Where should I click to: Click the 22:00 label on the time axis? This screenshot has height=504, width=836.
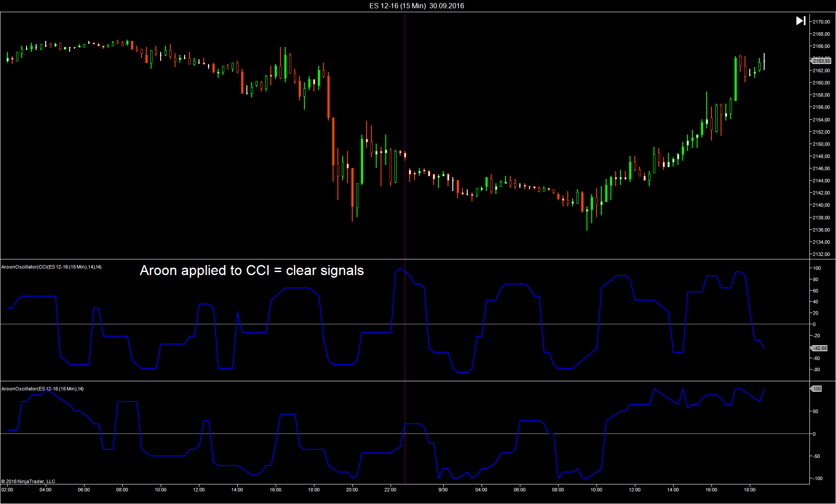(x=390, y=490)
